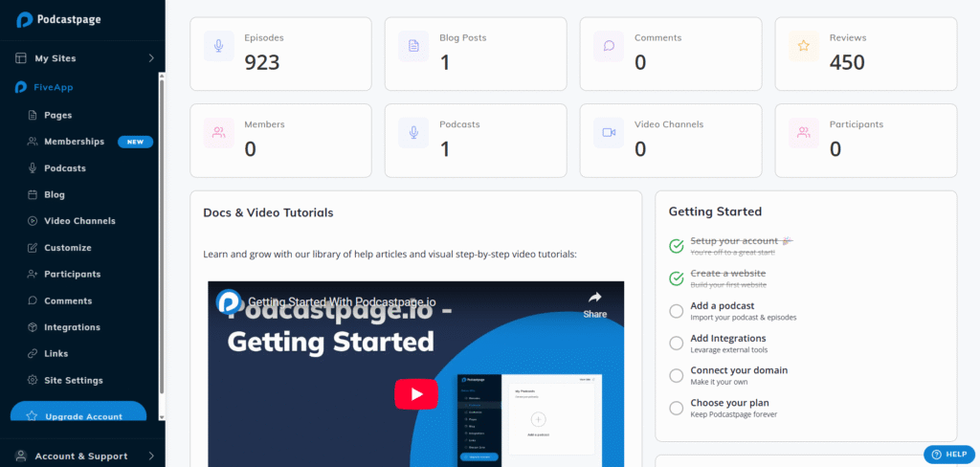Click the Episodes card microphone icon
The height and width of the screenshot is (467, 980).
click(219, 46)
